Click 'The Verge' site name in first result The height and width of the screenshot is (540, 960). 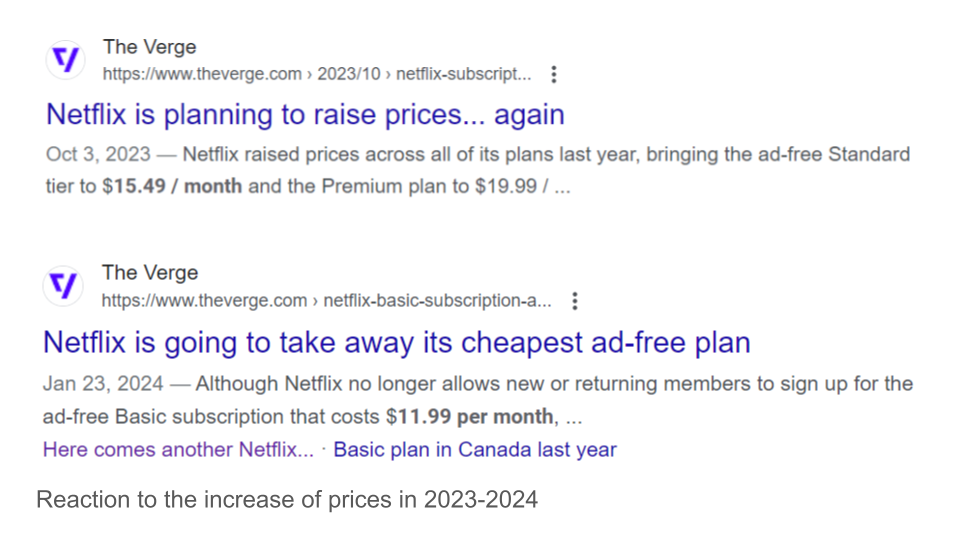149,47
